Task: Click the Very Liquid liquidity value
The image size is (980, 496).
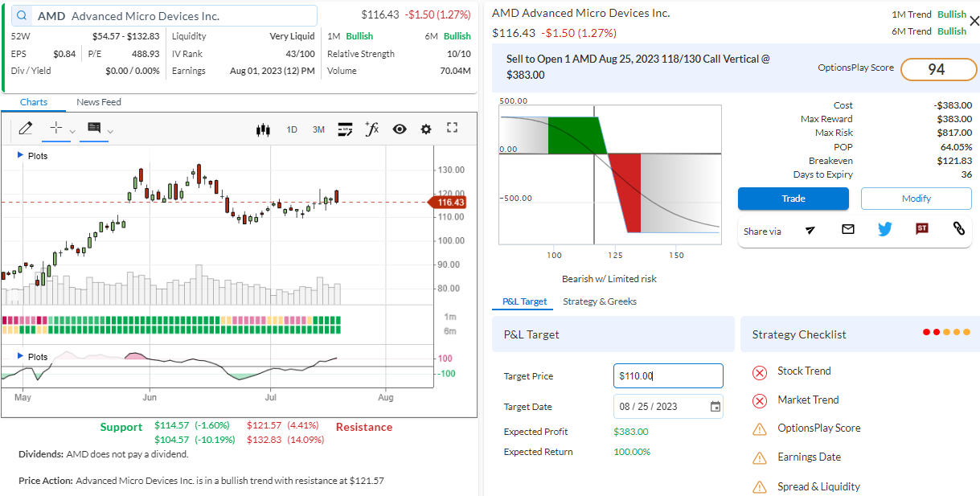Action: coord(293,36)
